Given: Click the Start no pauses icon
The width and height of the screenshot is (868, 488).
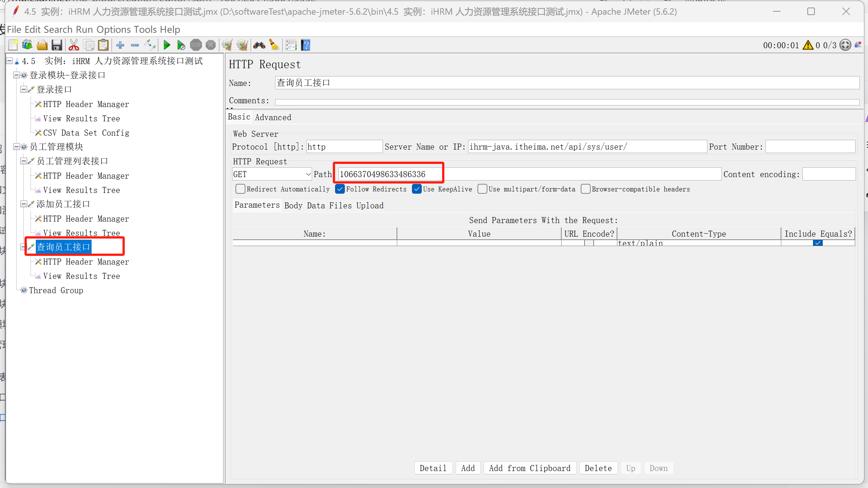Looking at the screenshot, I should click(x=181, y=45).
